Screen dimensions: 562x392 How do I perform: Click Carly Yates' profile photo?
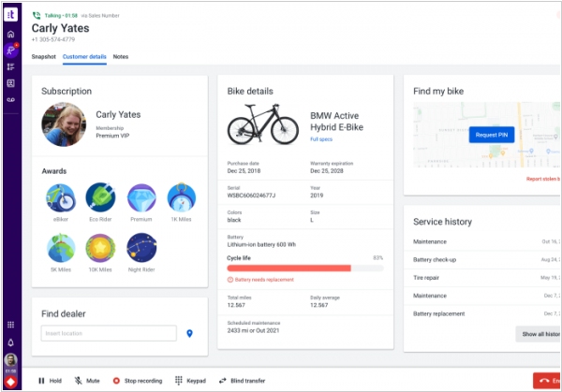pyautogui.click(x=64, y=124)
